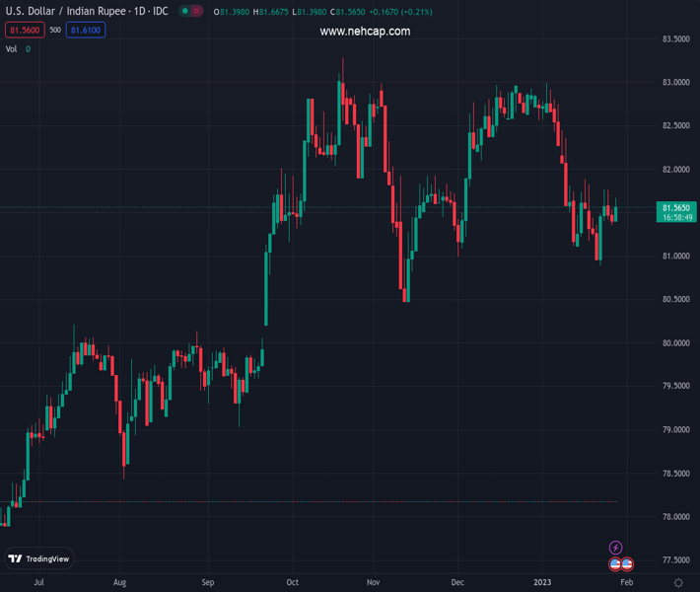Click the TradingView logo
Image resolution: width=700 pixels, height=592 pixels.
pos(39,558)
